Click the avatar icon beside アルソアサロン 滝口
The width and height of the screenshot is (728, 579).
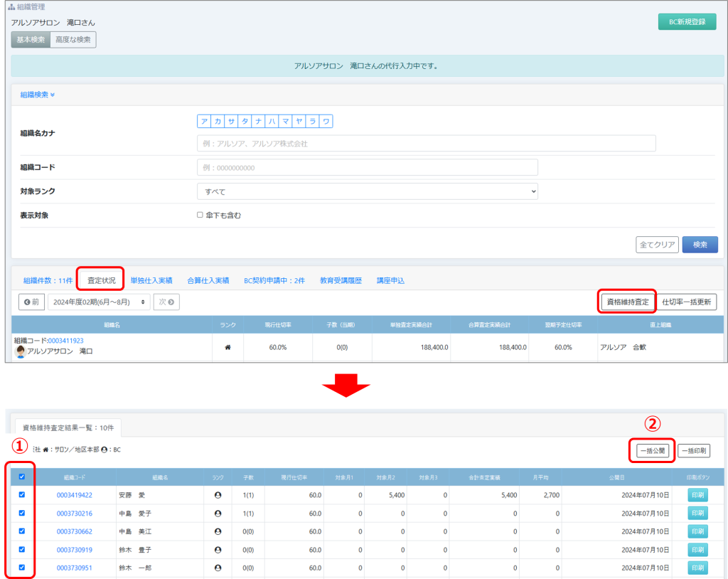20,352
